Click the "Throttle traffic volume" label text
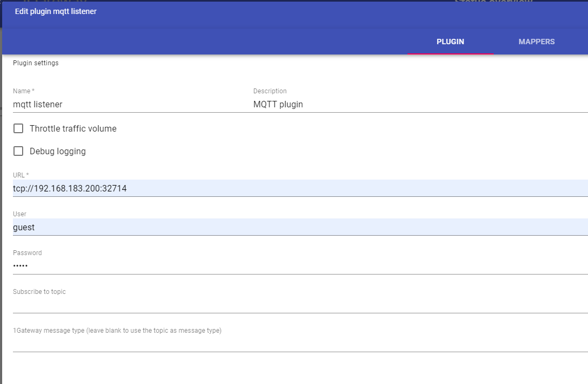588x384 pixels. click(x=73, y=128)
